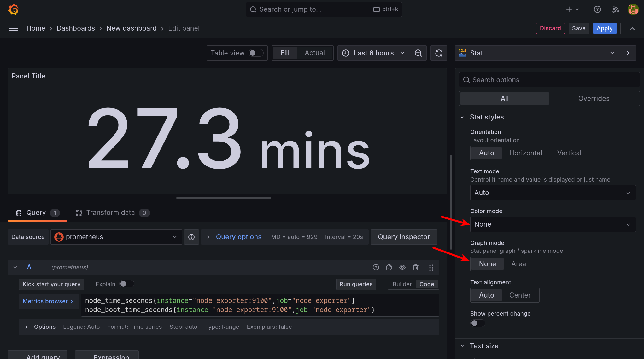
Task: Open the prometheus data source dropdown
Action: coord(116,237)
